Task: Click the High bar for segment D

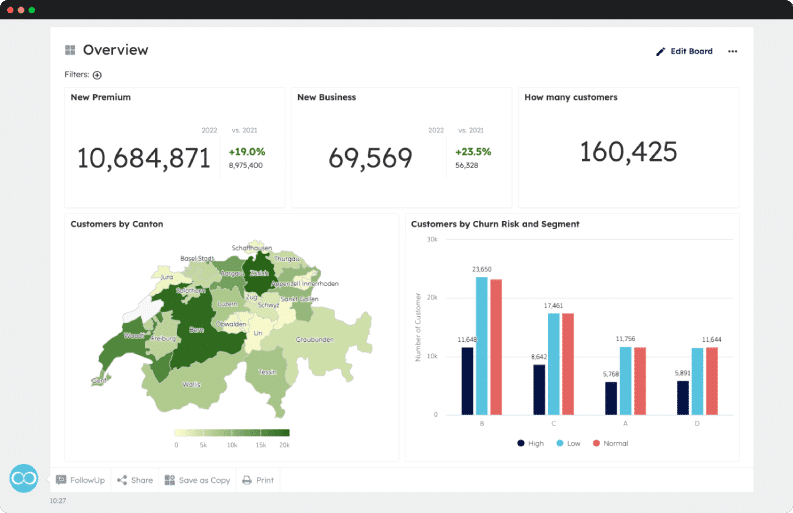Action: 683,398
